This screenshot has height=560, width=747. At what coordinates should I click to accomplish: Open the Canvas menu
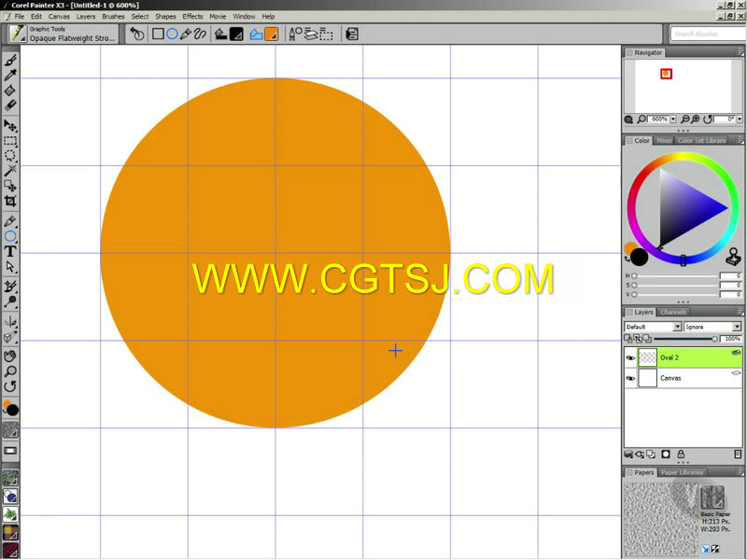tap(59, 16)
